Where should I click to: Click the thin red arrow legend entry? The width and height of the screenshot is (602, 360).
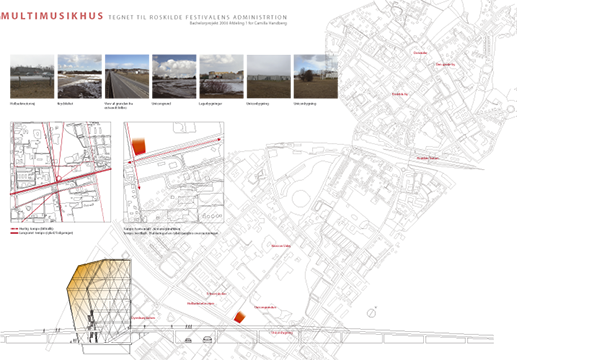coord(32,229)
